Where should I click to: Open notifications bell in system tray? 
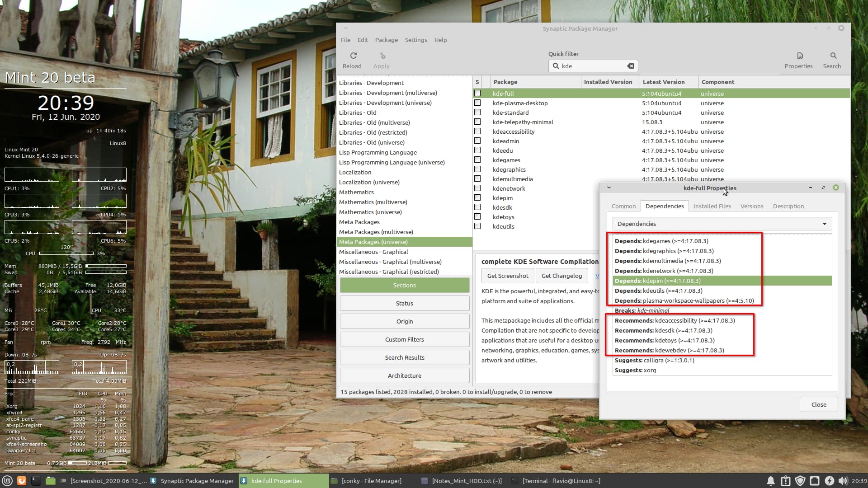[771, 481]
